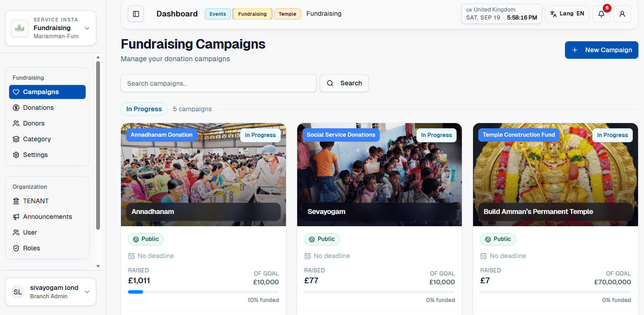This screenshot has width=644, height=315.
Task: Switch to the Temple tab
Action: point(287,14)
